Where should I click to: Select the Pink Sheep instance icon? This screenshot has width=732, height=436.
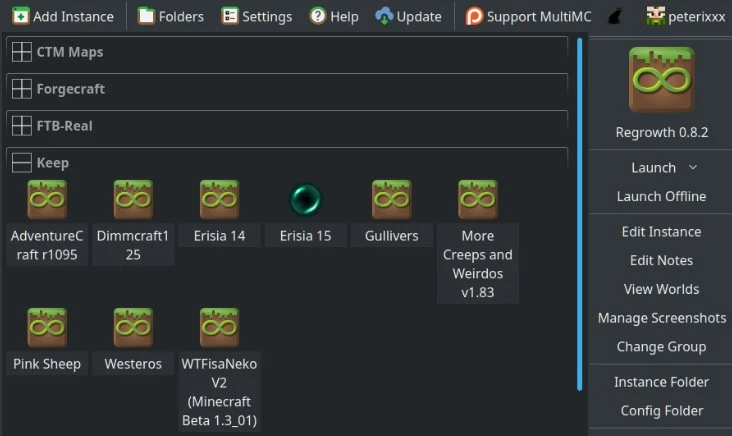(x=47, y=327)
